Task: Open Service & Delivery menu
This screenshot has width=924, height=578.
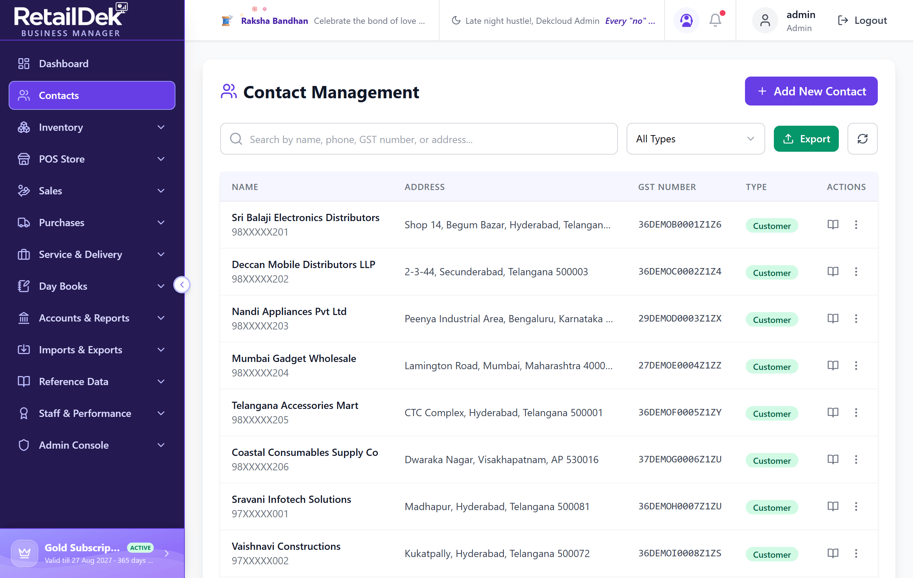Action: pos(92,254)
